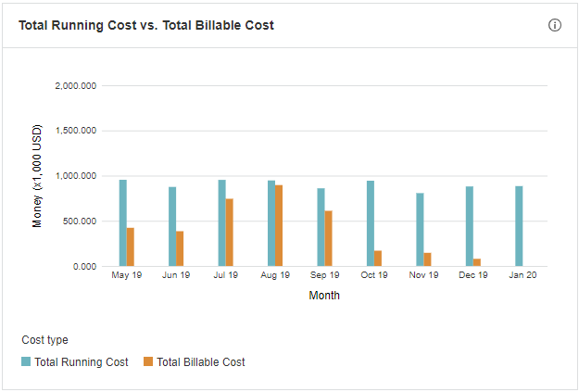Click the Jun 19 orange billable bar

click(x=180, y=248)
